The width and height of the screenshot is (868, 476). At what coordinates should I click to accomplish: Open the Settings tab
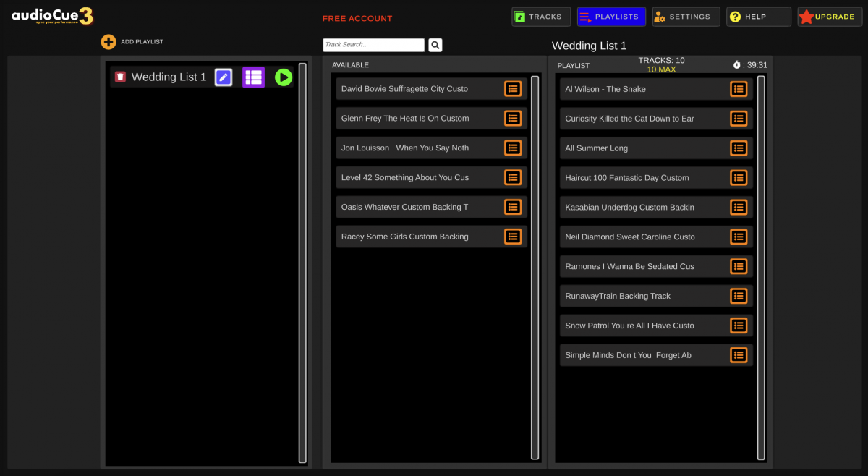point(686,17)
